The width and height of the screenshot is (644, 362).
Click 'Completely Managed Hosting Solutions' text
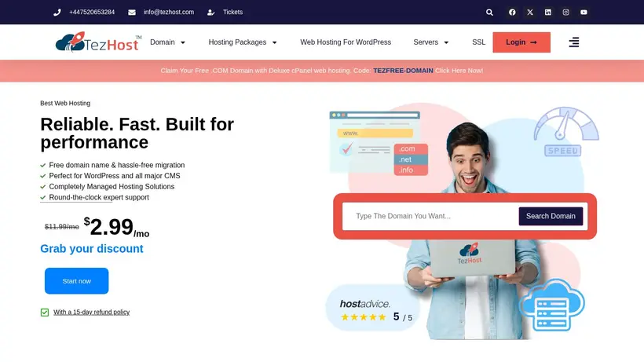[112, 187]
